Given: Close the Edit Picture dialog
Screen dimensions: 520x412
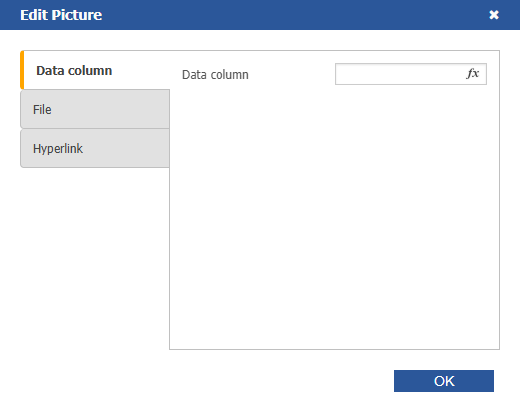Looking at the screenshot, I should click(494, 15).
